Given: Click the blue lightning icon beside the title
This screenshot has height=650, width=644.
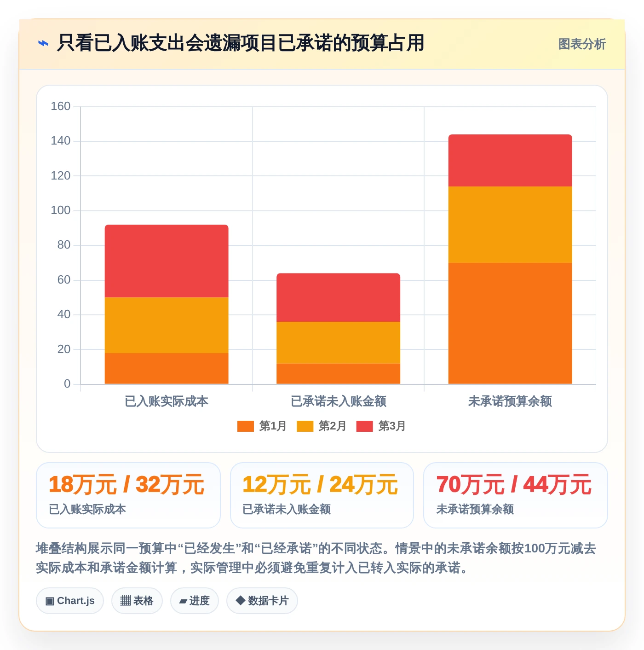Looking at the screenshot, I should point(43,44).
